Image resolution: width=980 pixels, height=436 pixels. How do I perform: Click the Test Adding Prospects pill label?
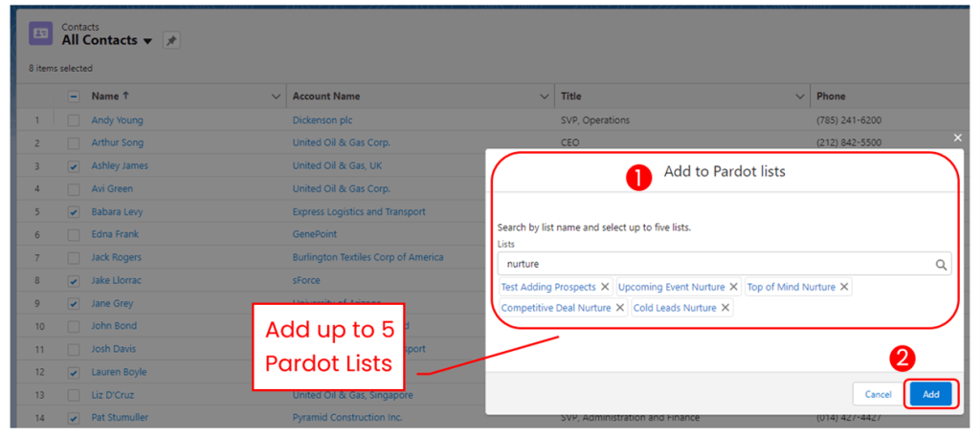click(x=548, y=287)
